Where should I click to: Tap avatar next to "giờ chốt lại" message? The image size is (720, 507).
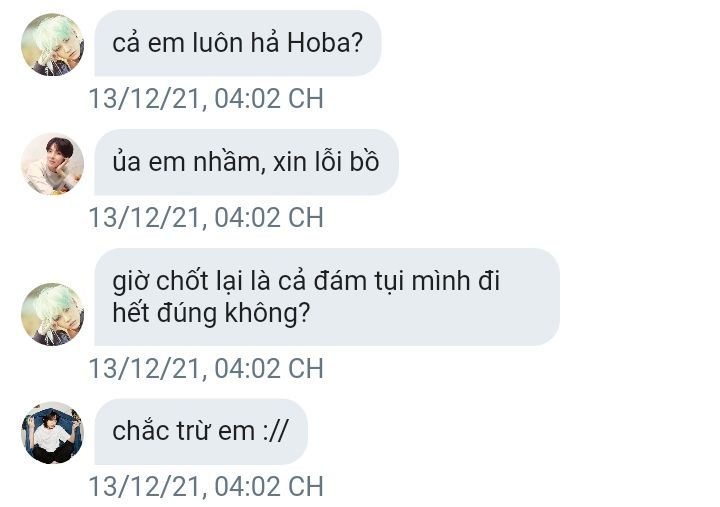(x=52, y=314)
